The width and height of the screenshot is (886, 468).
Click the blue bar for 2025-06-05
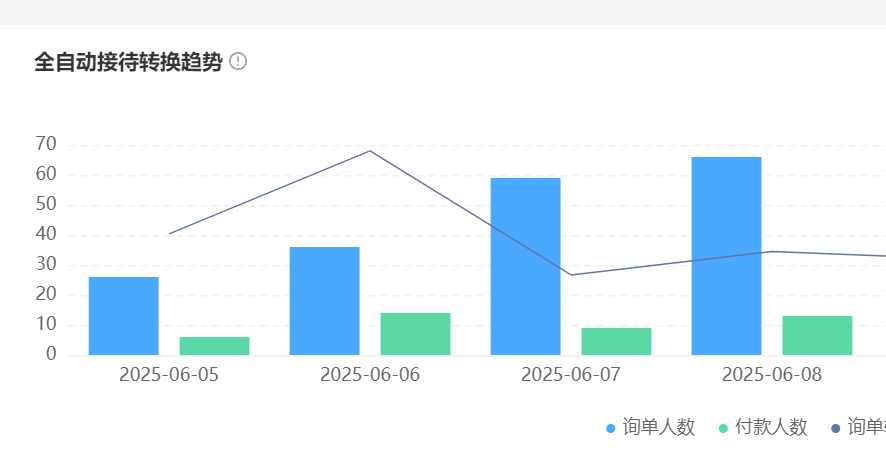tap(124, 316)
